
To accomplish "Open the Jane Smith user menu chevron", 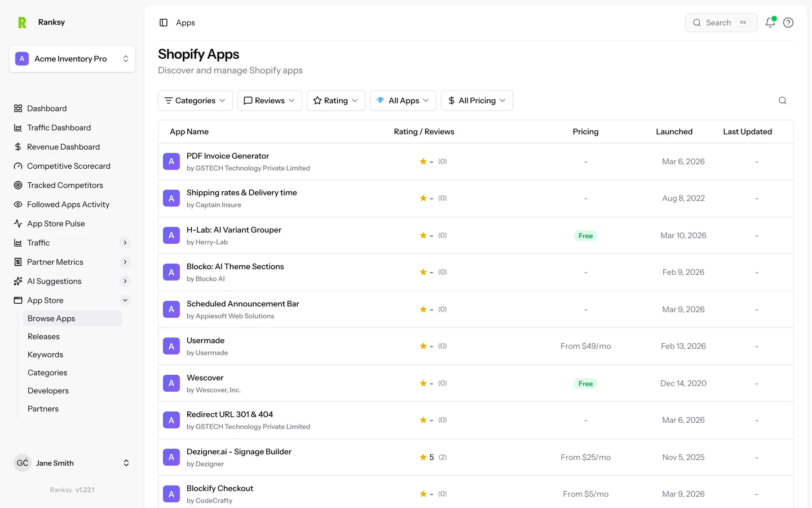I will (126, 463).
